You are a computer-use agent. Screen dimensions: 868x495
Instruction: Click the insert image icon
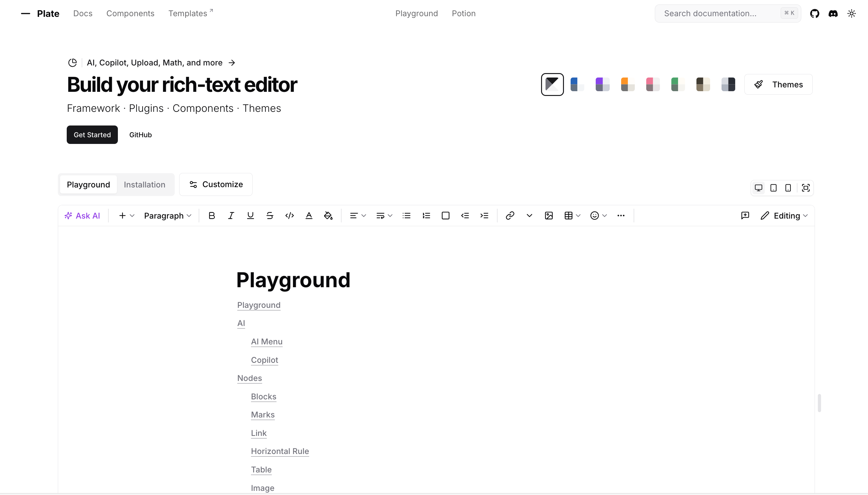[x=548, y=215]
